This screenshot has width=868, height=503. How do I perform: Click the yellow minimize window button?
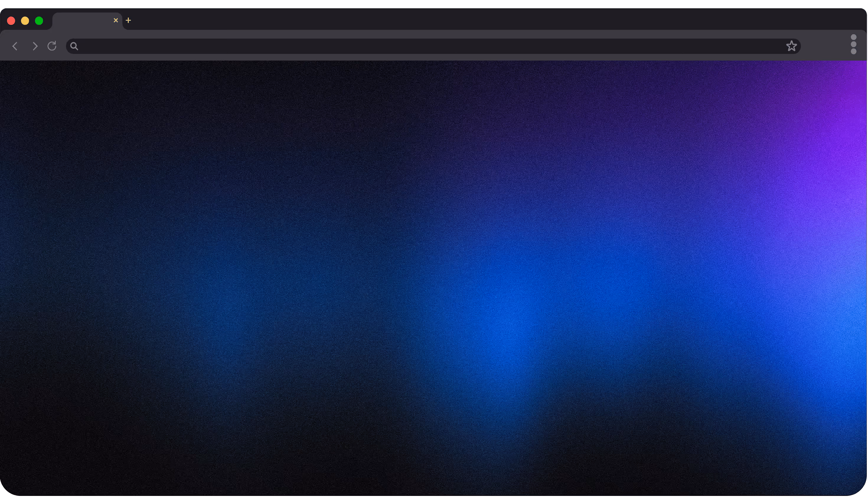click(25, 21)
